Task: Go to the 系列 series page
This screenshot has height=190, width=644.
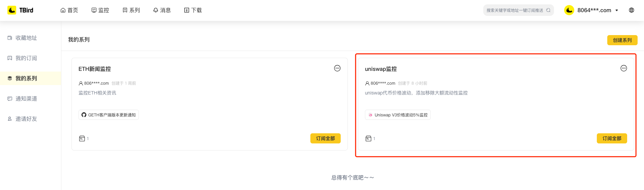Action: point(131,10)
